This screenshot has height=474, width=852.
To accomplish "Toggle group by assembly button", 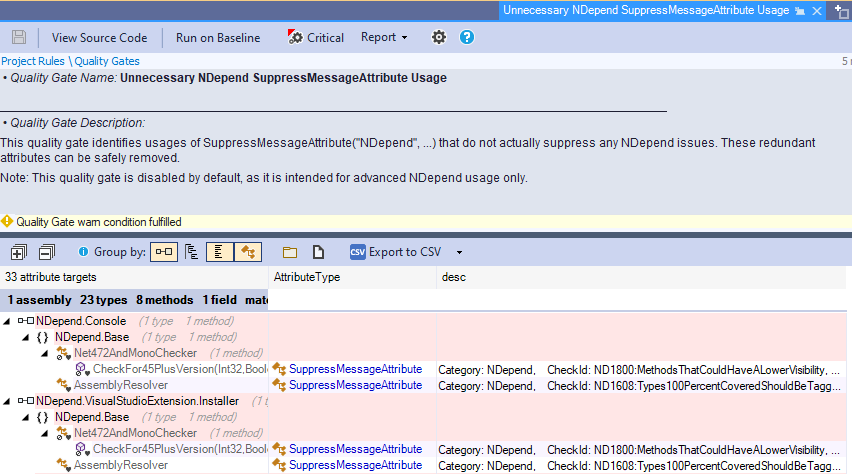I will coord(165,252).
